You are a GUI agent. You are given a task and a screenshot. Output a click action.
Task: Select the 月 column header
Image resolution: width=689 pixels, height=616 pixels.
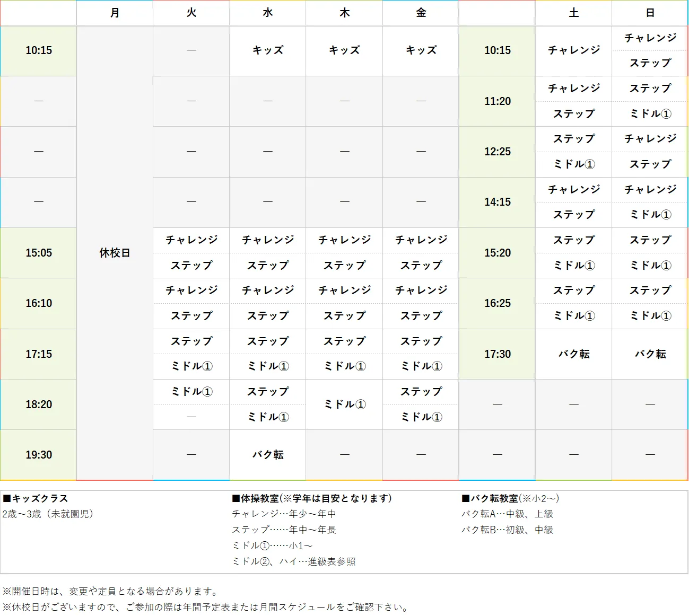click(114, 13)
